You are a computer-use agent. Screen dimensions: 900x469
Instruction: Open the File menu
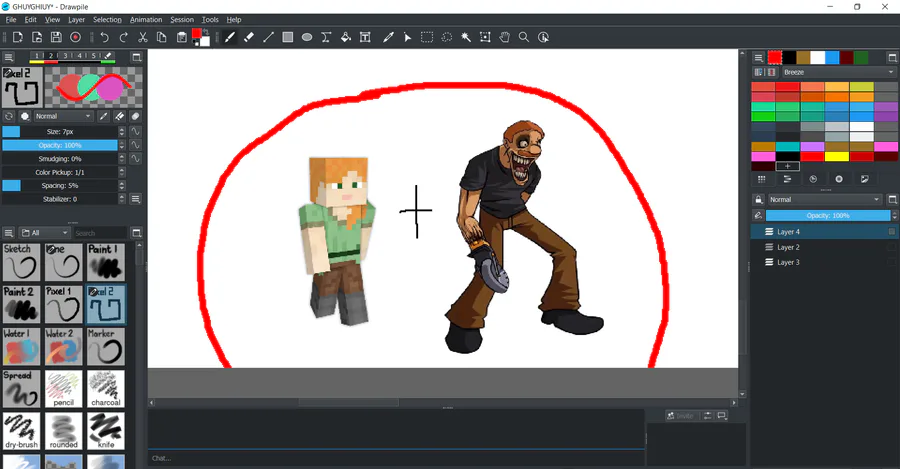tap(11, 20)
